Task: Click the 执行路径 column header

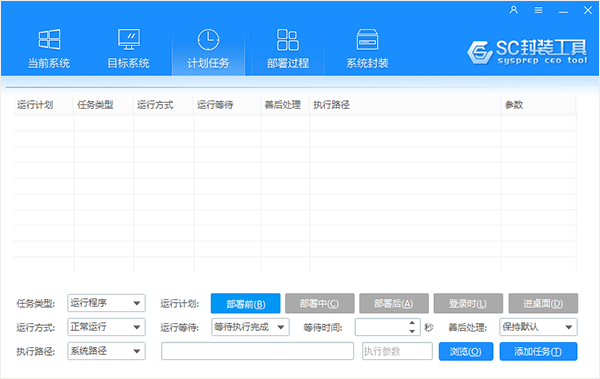Action: (x=405, y=105)
